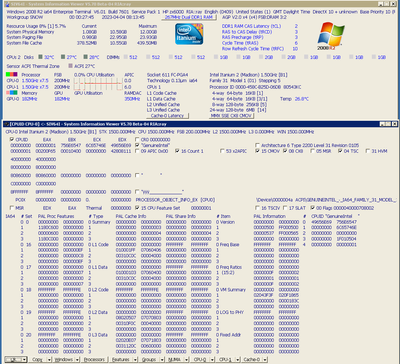Click the Cache-0 Latency button
The width and height of the screenshot is (400, 364).
click(167, 116)
